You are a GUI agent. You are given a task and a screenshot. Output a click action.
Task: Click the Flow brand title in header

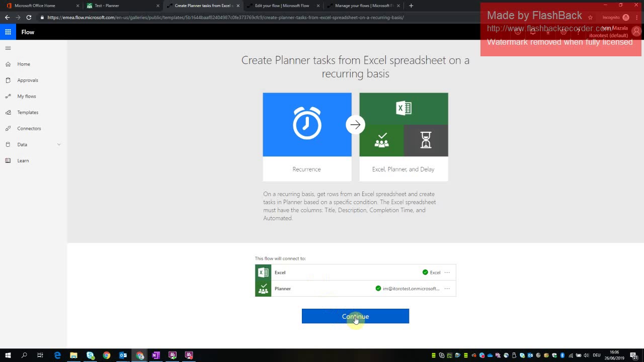(x=28, y=32)
